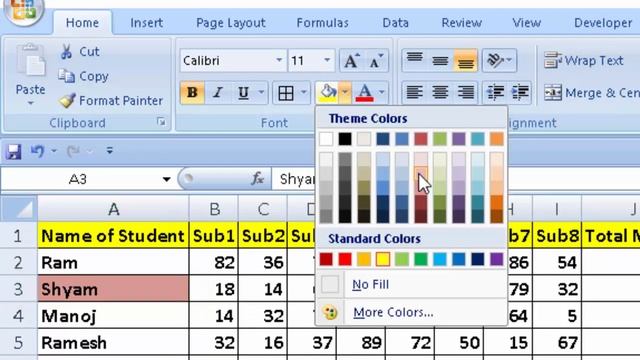
Task: Expand the Underline style arrow
Action: (261, 93)
